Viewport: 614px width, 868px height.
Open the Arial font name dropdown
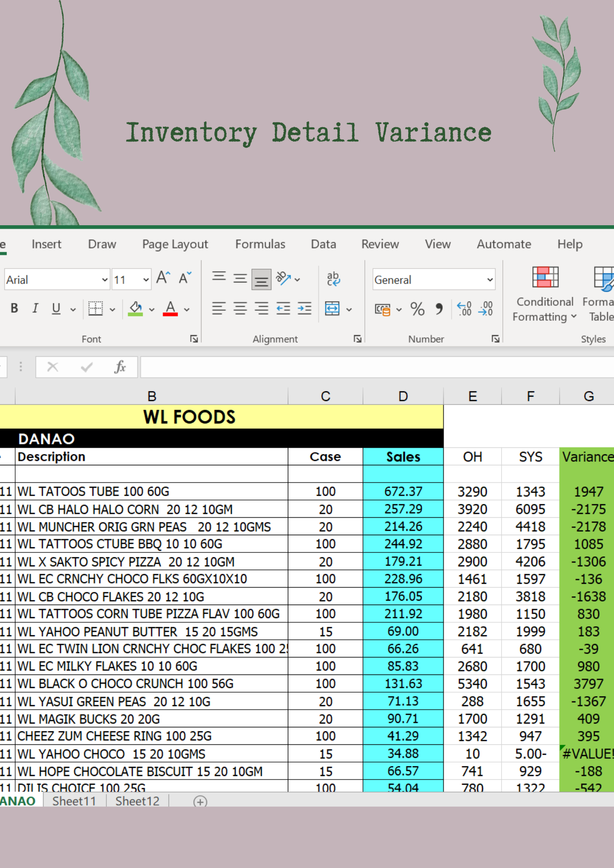[x=104, y=280]
